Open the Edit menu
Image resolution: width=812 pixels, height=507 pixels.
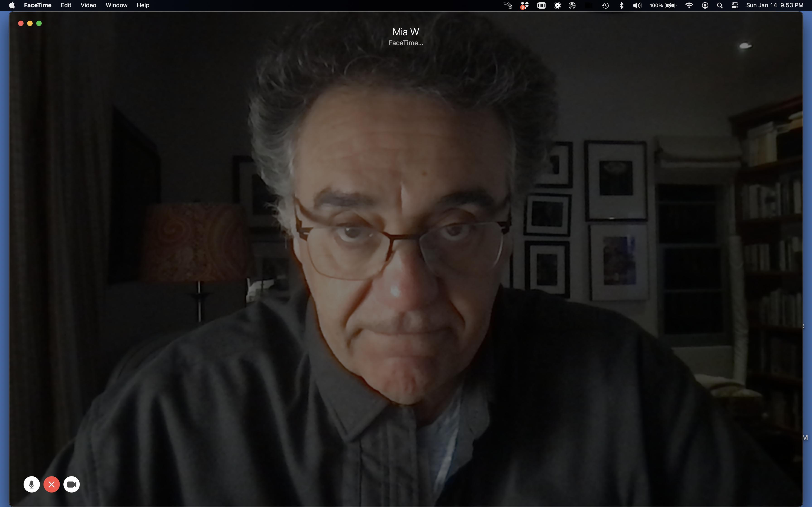[x=66, y=5]
